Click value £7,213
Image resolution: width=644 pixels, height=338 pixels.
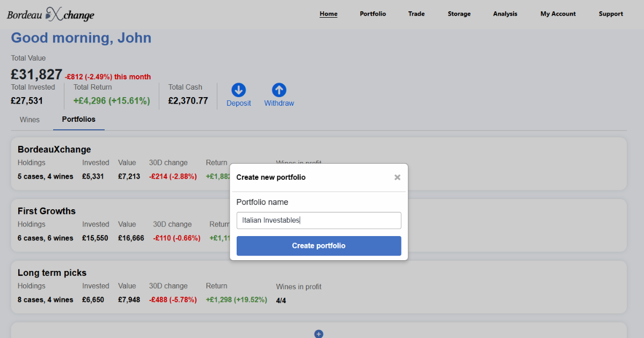pyautogui.click(x=129, y=176)
